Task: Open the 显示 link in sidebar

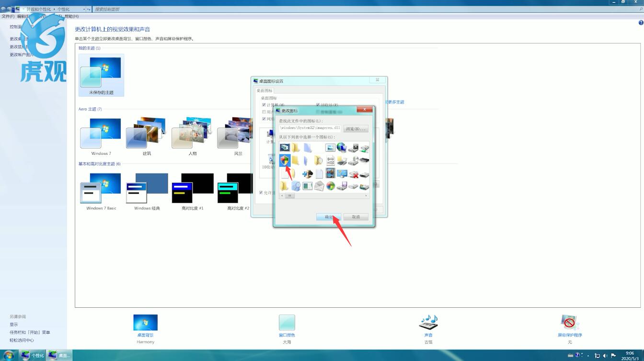Action: click(x=13, y=325)
